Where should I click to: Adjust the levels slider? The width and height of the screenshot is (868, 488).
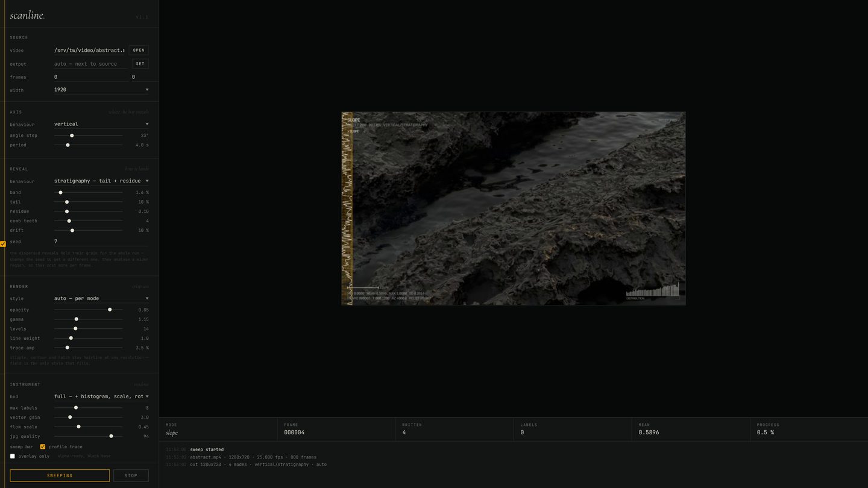point(88,329)
